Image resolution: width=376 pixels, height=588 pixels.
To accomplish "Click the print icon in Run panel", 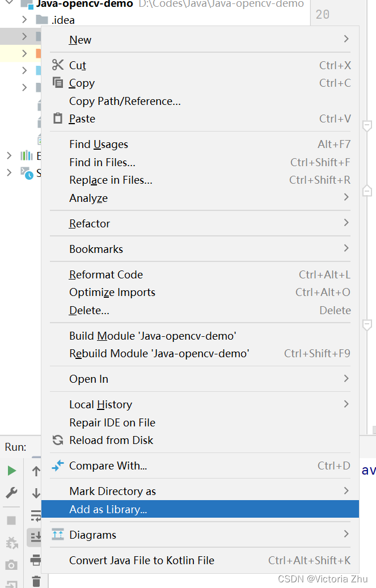I will click(x=36, y=560).
